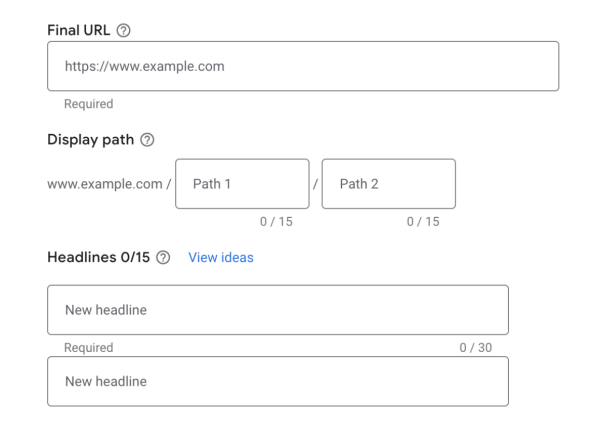The width and height of the screenshot is (596, 446).
Task: Click the www.example.com / prefix text
Action: pyautogui.click(x=109, y=184)
